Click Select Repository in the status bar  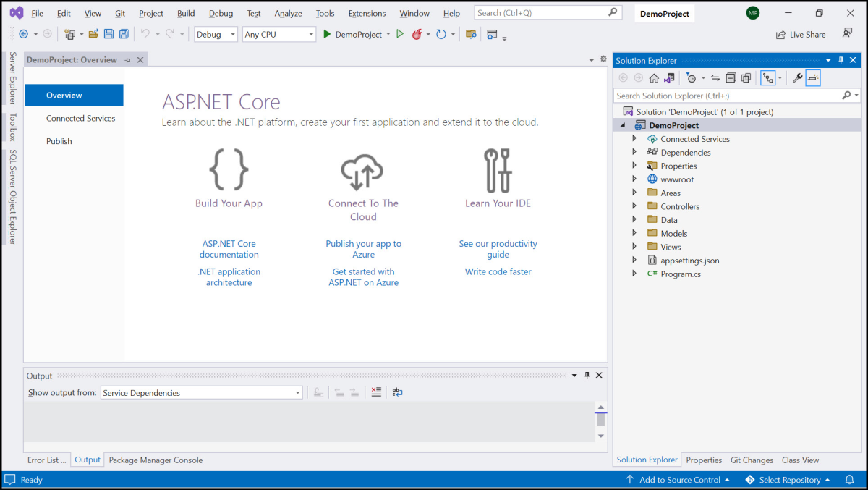tap(788, 480)
